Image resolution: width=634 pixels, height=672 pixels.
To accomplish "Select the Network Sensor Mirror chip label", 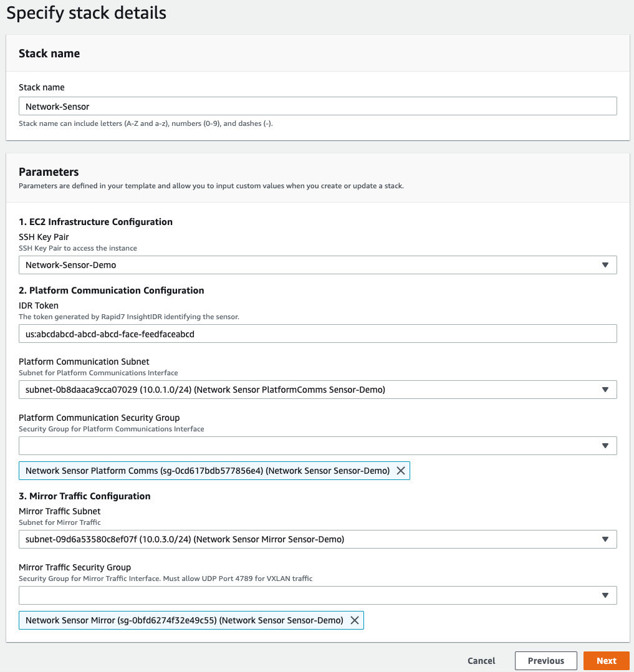I will click(x=184, y=620).
